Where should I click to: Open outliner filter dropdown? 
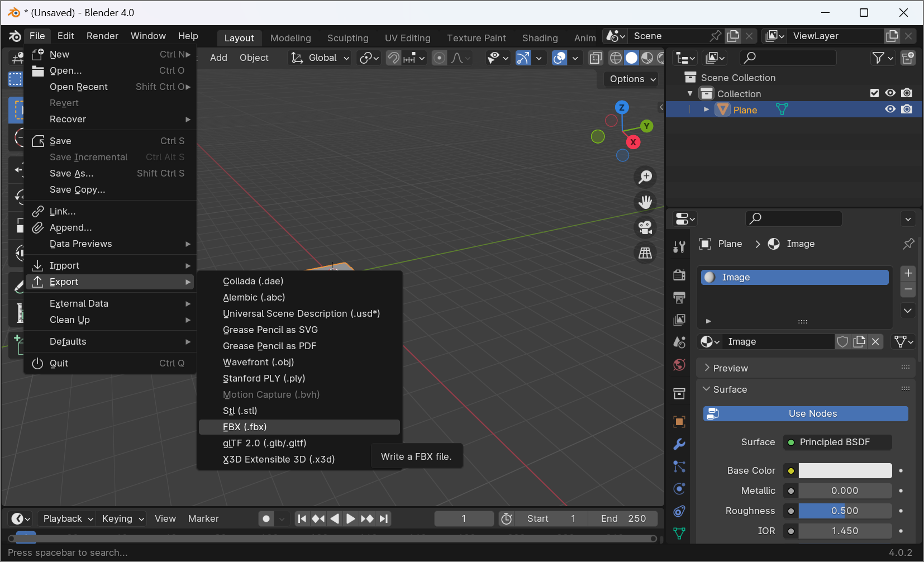click(x=883, y=58)
